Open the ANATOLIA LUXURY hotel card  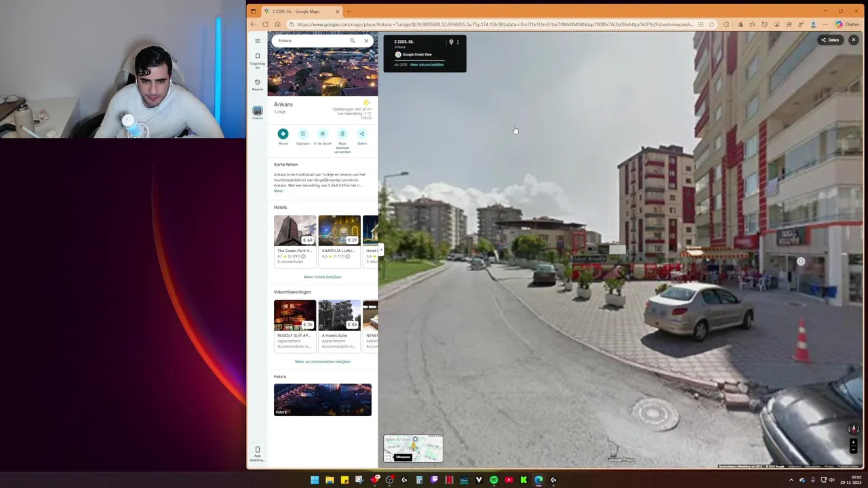coord(339,241)
